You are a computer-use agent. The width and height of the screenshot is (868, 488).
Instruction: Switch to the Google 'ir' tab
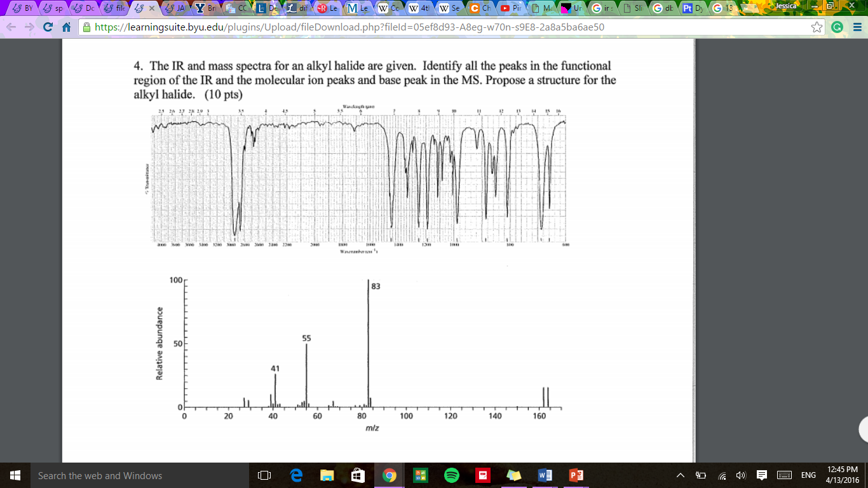[x=602, y=8]
